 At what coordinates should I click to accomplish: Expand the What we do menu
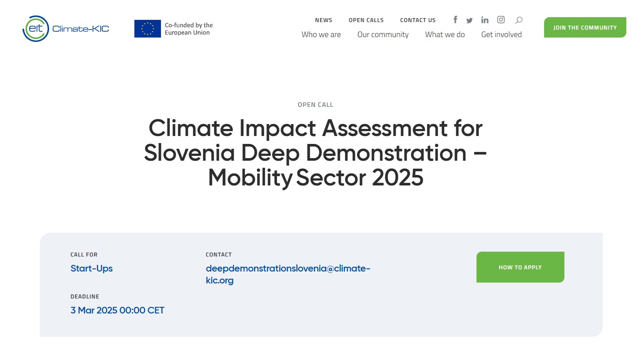click(x=445, y=34)
